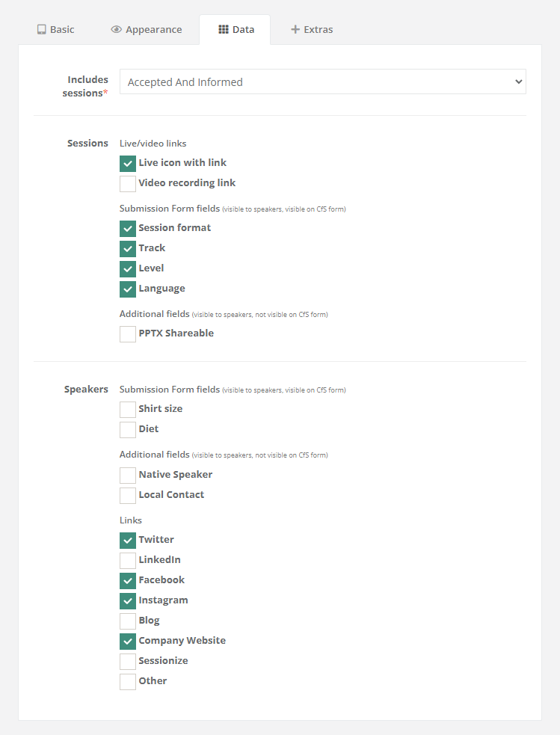The width and height of the screenshot is (560, 735).
Task: Uncheck Live icon with link
Action: (x=128, y=164)
